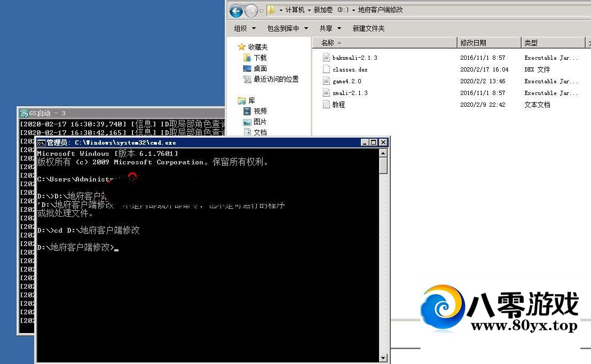This screenshot has width=591, height=364.
Task: Click the cmd window scrollbar down arrow
Action: click(383, 357)
